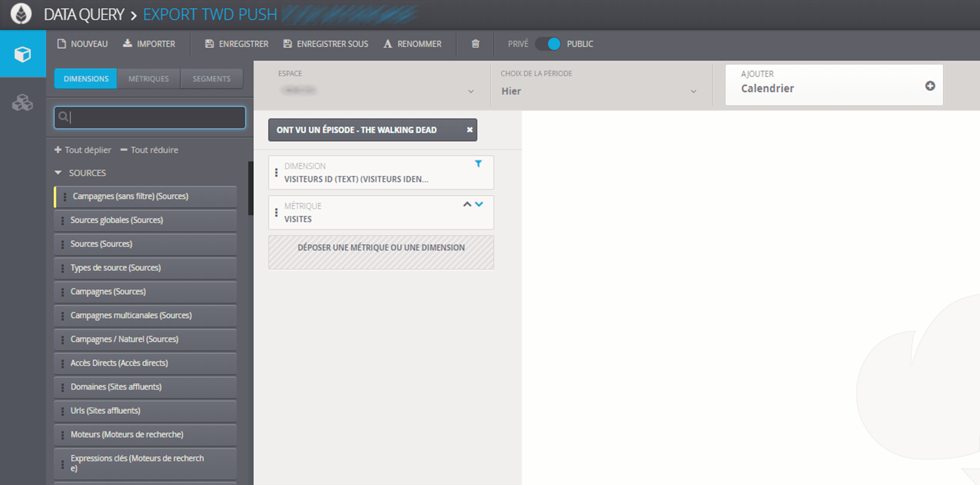Screen dimensions: 980x485
Task: Toggle the Privé/Public switch
Action: (x=548, y=44)
